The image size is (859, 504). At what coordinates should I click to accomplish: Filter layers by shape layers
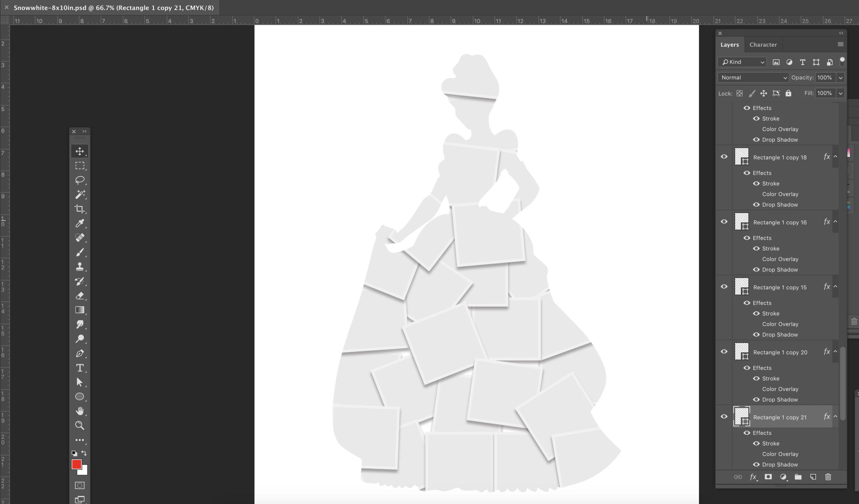[x=816, y=62]
